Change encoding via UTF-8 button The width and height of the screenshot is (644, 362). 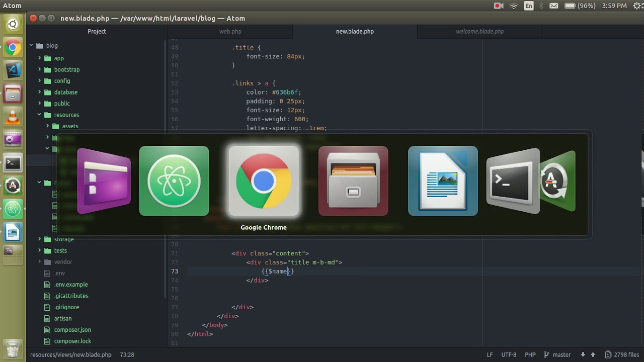pos(509,354)
